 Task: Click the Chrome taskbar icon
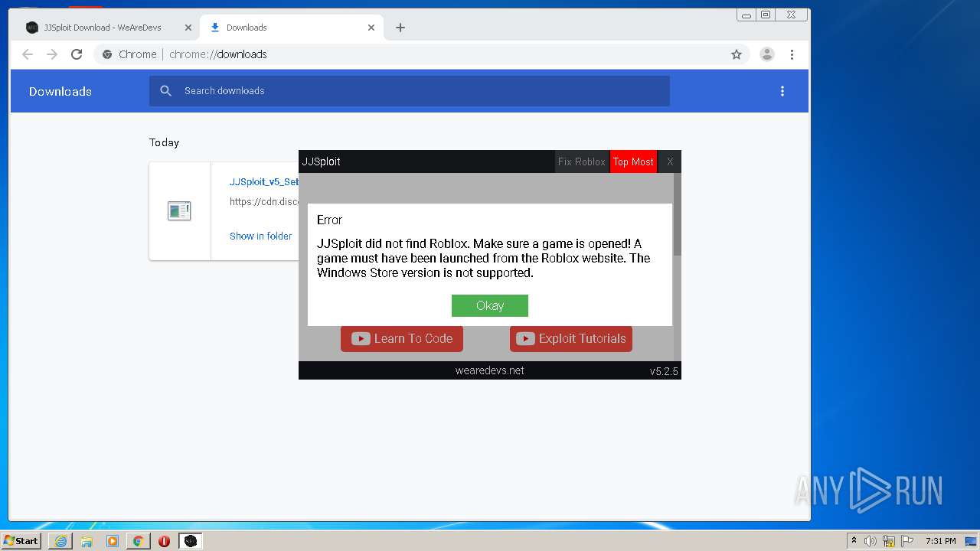point(138,541)
